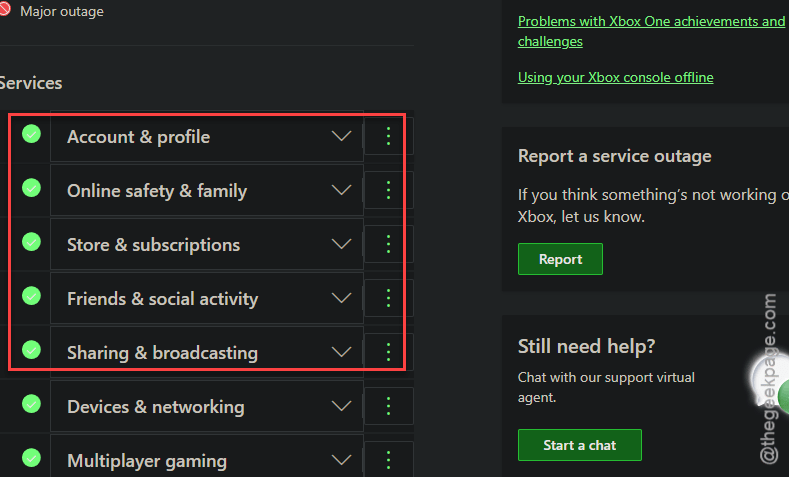Viewport: 789px width, 477px height.
Task: Click green status check beside Friends & social activity
Action: (x=31, y=296)
